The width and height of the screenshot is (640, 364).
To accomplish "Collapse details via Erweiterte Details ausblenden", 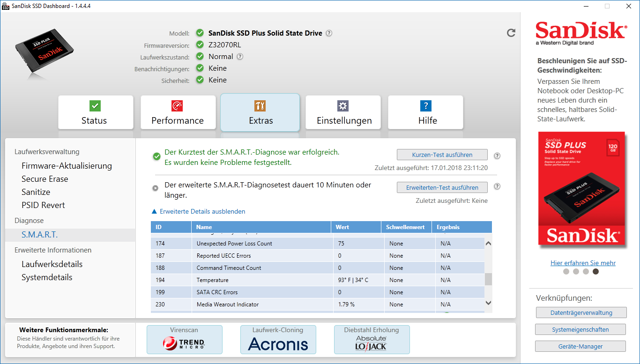I will pyautogui.click(x=198, y=211).
